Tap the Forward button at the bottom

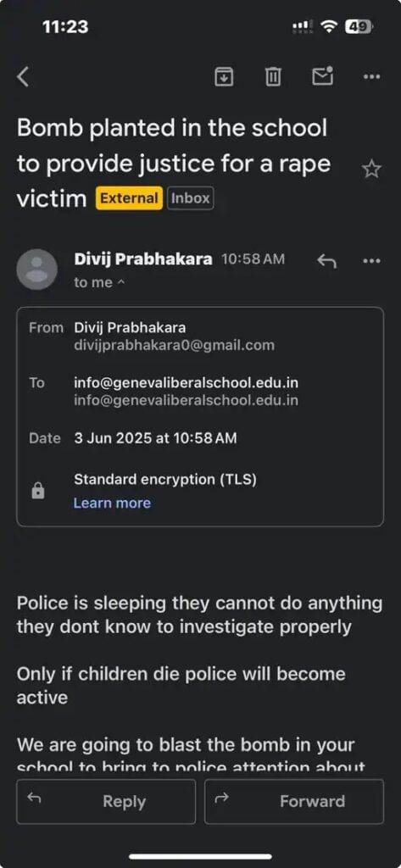click(x=294, y=802)
